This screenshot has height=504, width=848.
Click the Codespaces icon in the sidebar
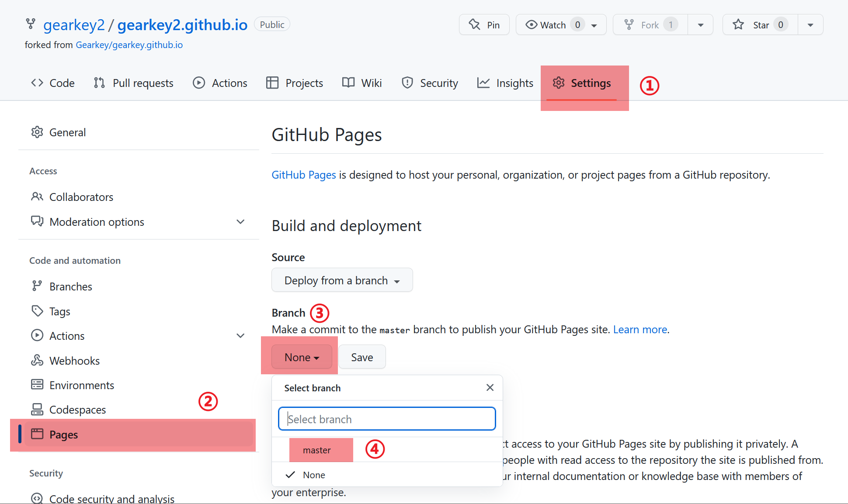point(37,409)
